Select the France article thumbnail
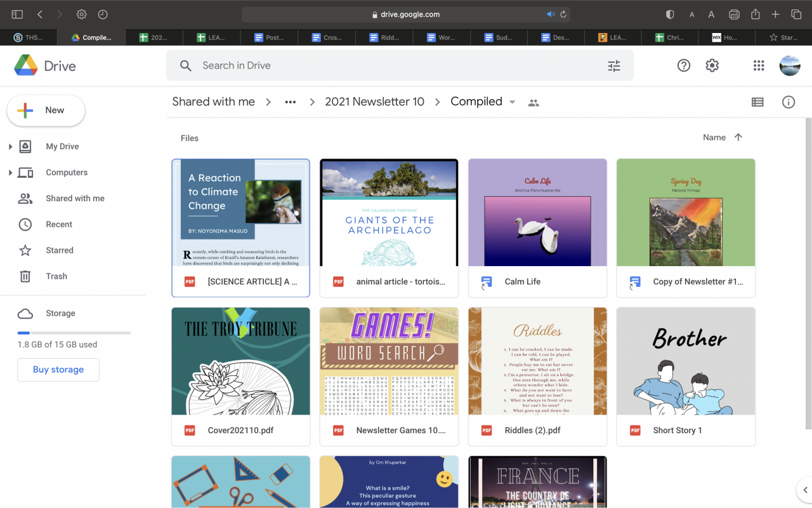 537,482
